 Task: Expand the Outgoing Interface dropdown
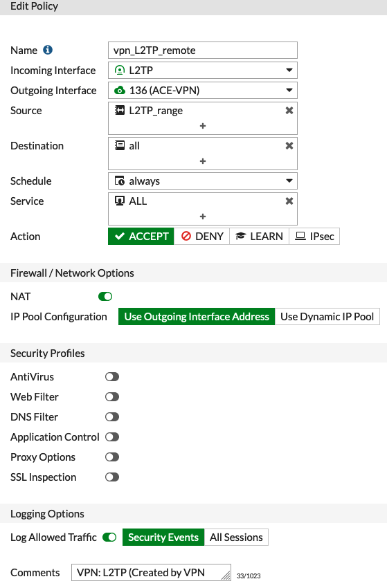[x=203, y=91]
